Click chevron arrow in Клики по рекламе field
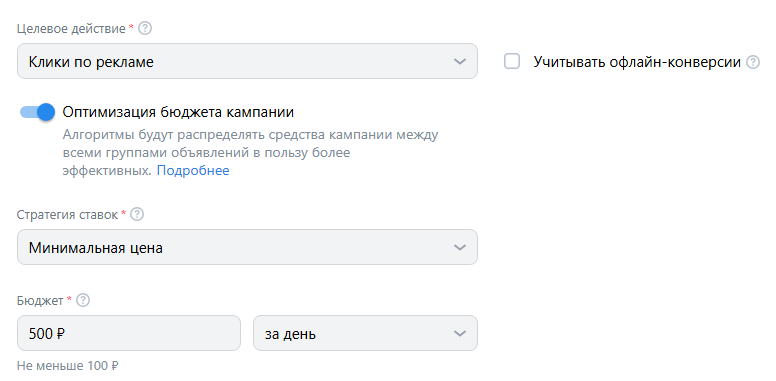This screenshot has height=381, width=776. (460, 62)
